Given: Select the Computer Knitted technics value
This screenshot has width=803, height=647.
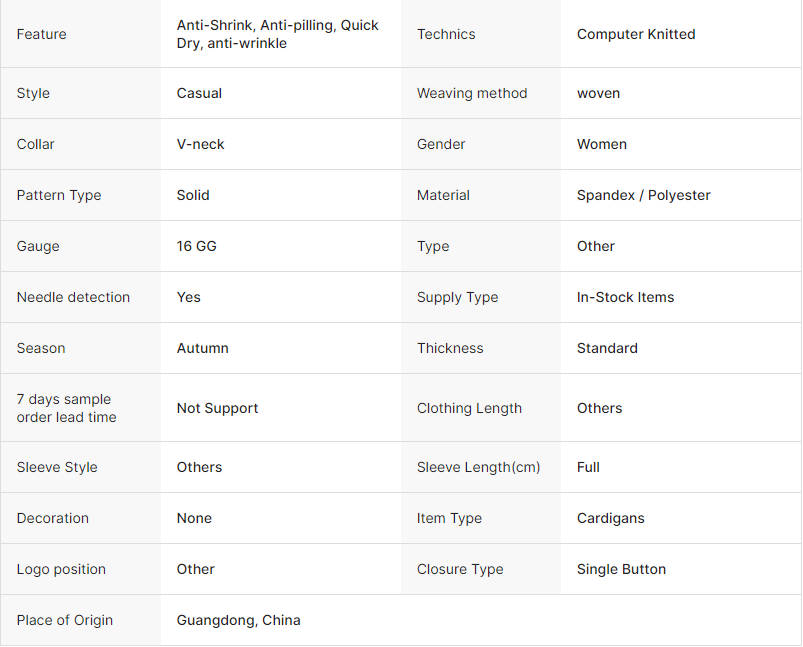Looking at the screenshot, I should pyautogui.click(x=636, y=34).
